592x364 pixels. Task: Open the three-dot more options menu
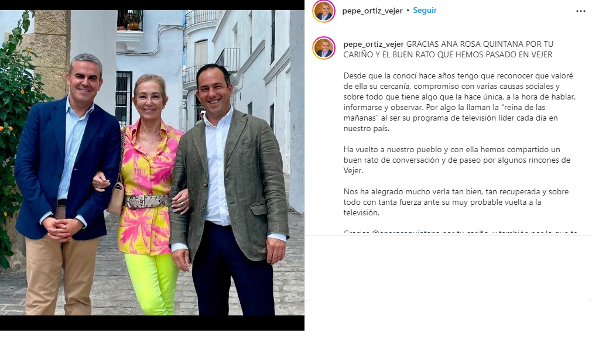(x=581, y=11)
